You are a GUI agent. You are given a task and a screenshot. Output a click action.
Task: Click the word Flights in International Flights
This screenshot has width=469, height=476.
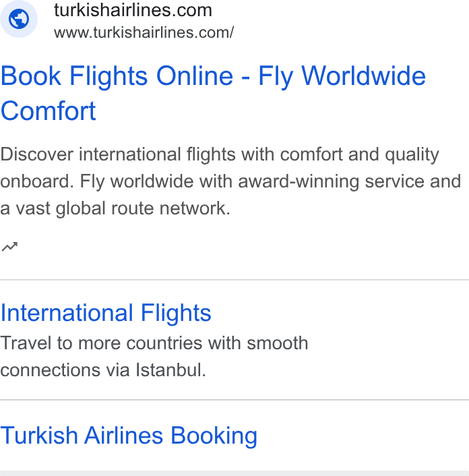click(176, 314)
